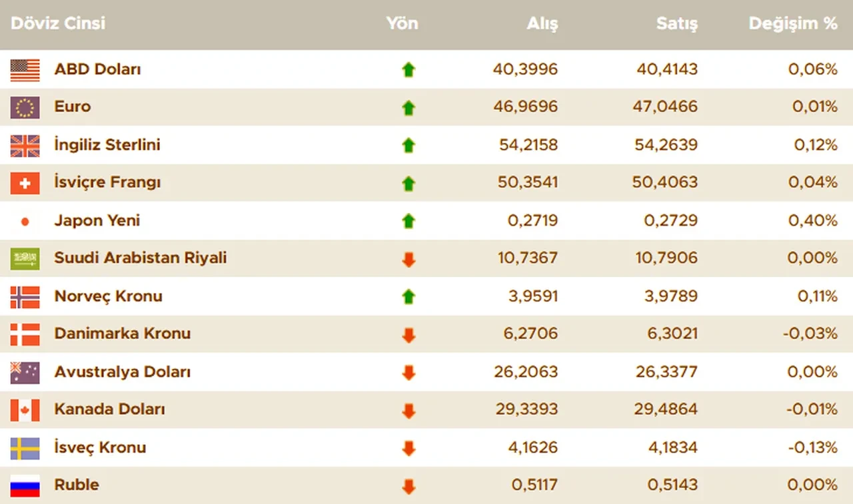853x504 pixels.
Task: Click the Norwegian flag icon
Action: point(25,297)
